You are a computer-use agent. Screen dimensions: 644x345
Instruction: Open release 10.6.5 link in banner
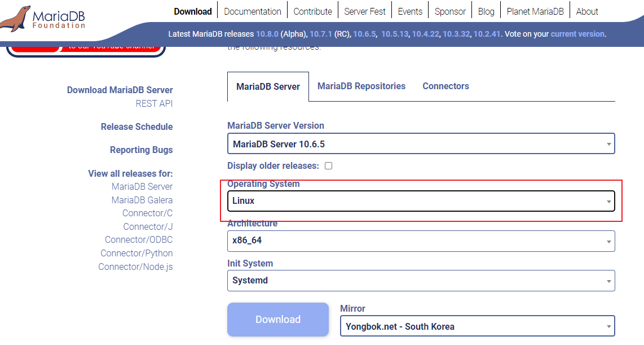coord(364,34)
